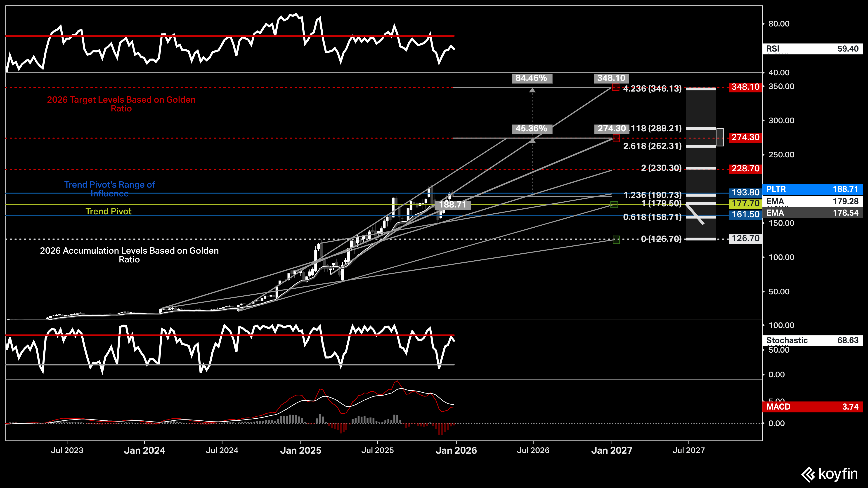Click the koyfin logo icon

pyautogui.click(x=808, y=474)
